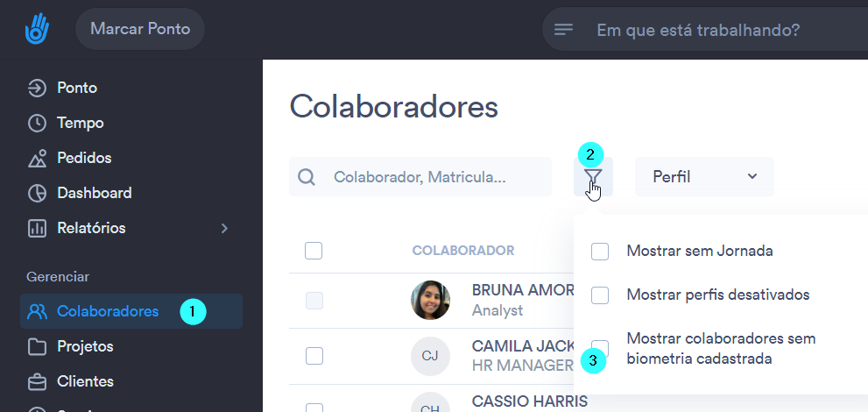Viewport: 868px width, 412px height.
Task: Open the Perfil dropdown
Action: [704, 177]
